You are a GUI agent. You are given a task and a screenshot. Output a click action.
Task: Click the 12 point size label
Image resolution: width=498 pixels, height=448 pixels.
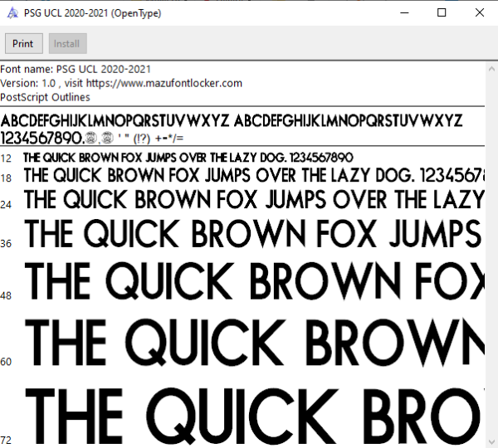[6, 158]
